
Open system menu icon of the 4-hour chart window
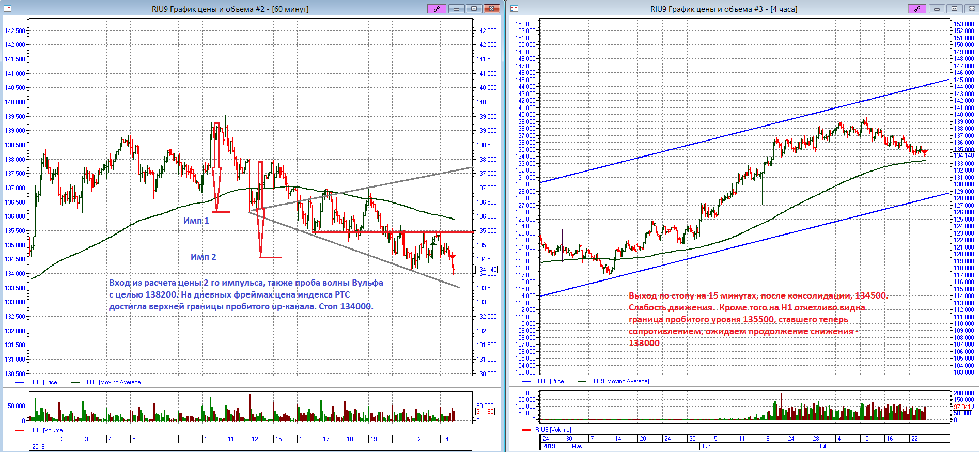tap(514, 9)
